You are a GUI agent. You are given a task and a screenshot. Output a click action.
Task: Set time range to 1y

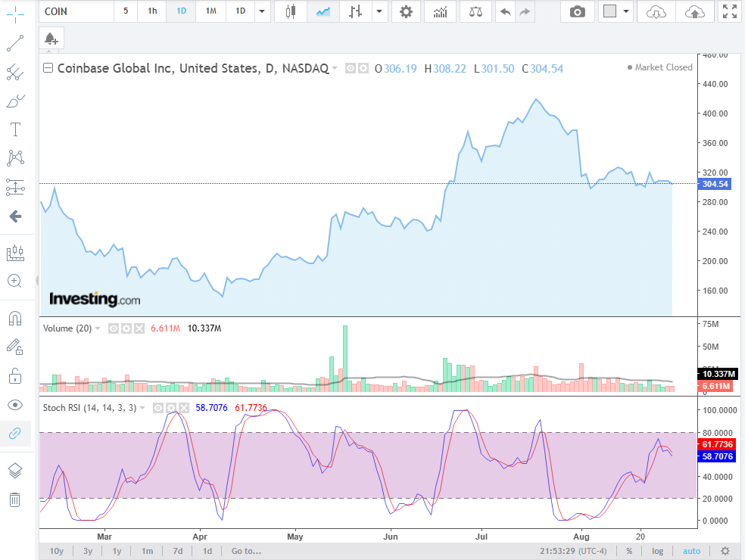click(x=117, y=551)
